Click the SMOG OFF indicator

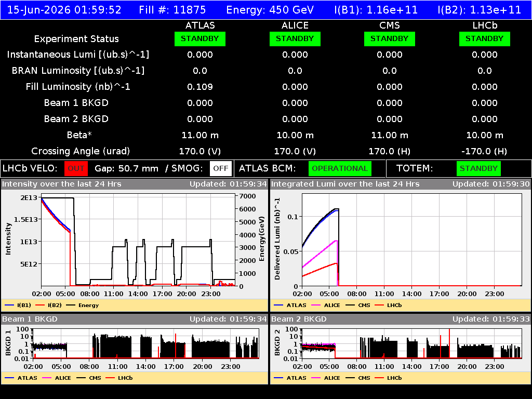[221, 169]
